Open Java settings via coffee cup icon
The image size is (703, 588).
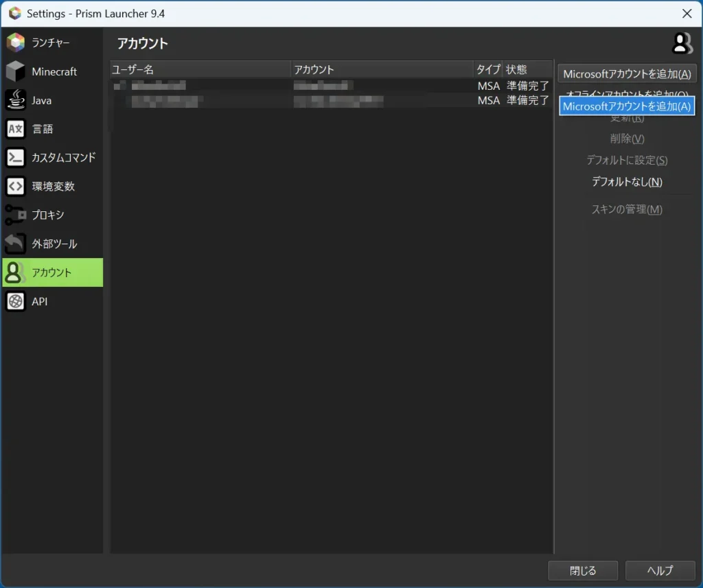pyautogui.click(x=16, y=100)
